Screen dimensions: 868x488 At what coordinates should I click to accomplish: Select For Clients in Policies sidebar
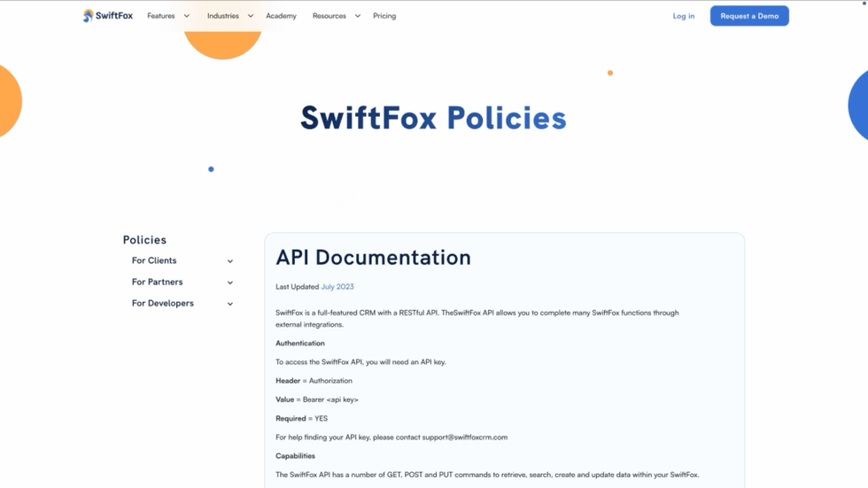tap(154, 260)
